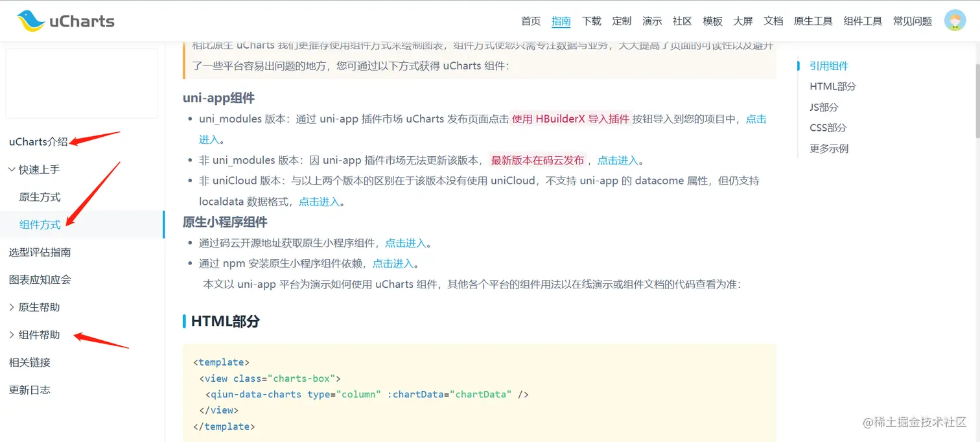
Task: Open 模板 navigation item
Action: pos(713,21)
